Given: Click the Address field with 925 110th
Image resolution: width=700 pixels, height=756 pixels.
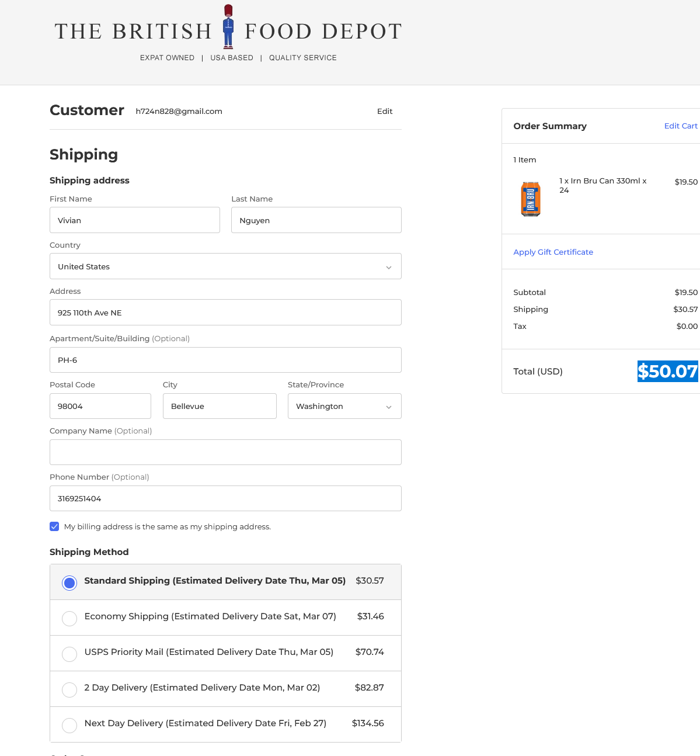Looking at the screenshot, I should pyautogui.click(x=225, y=313).
